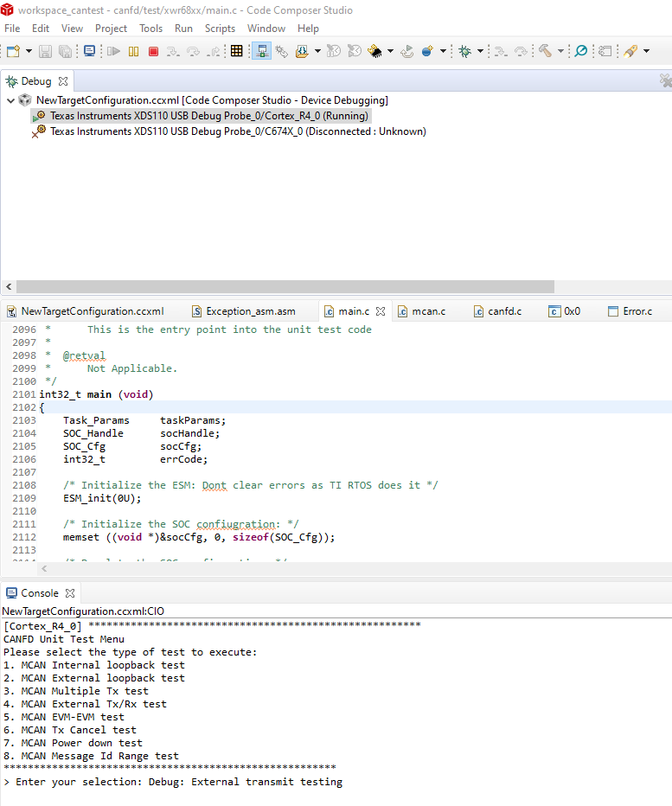
Task: Click the first grayed clock-arrow icon
Action: (x=334, y=51)
